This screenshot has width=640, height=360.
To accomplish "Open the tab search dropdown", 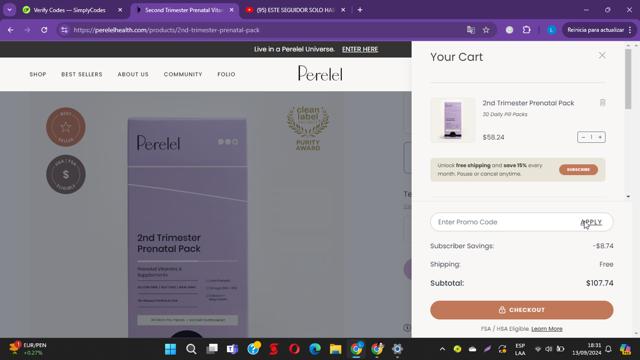I will [x=9, y=10].
